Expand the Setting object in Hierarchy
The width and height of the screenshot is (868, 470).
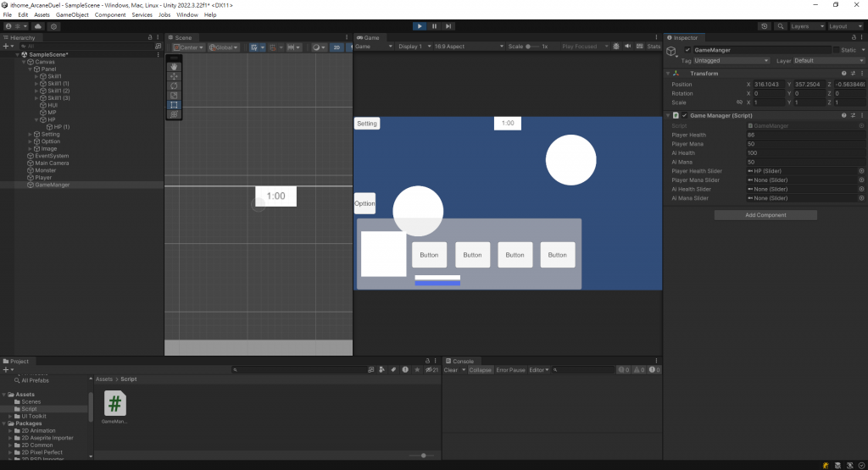30,135
